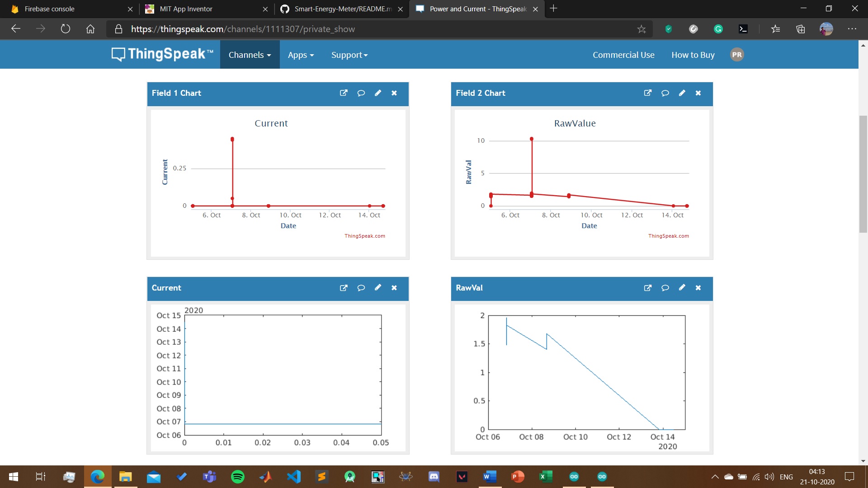Click the Current widget comment icon

pyautogui.click(x=361, y=288)
